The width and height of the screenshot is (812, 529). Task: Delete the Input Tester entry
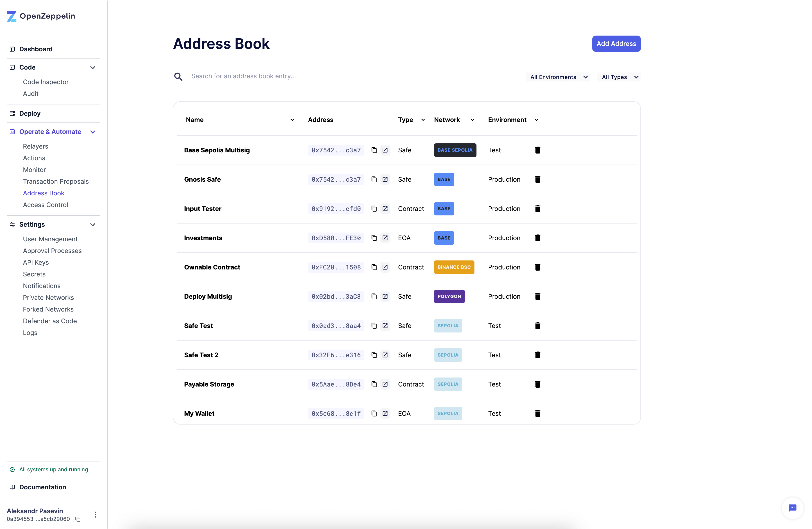click(538, 208)
